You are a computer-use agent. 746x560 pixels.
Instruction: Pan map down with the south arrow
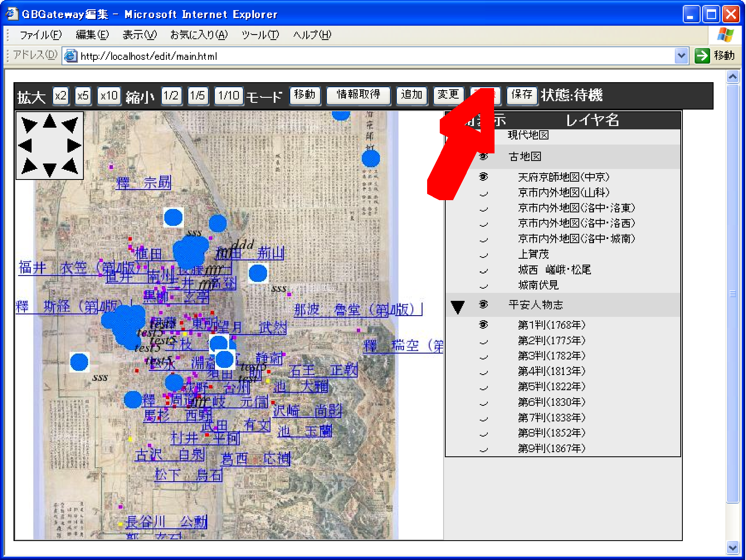(x=50, y=169)
